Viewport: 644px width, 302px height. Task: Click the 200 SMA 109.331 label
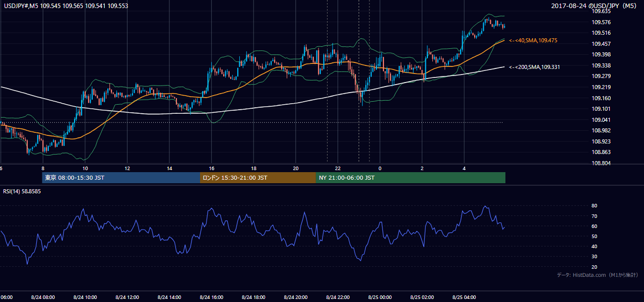[534, 67]
